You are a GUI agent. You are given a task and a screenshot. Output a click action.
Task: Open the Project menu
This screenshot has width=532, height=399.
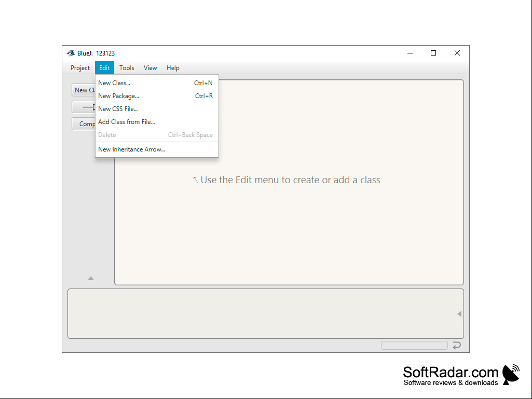pos(80,68)
